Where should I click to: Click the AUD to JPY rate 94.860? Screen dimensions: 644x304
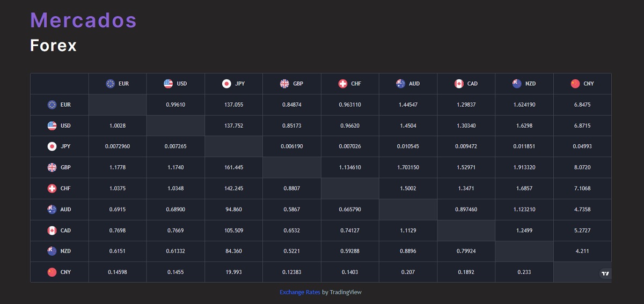pos(233,209)
